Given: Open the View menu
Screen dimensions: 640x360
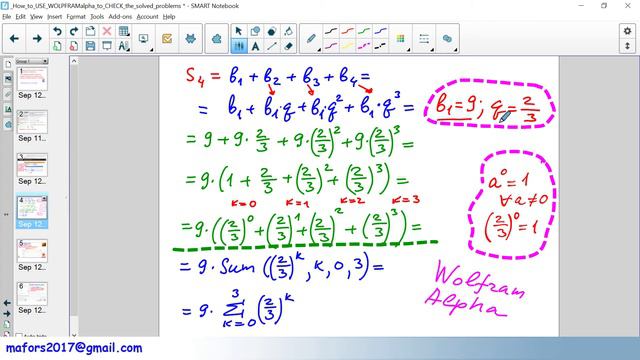Looking at the screenshot, I should [x=36, y=17].
